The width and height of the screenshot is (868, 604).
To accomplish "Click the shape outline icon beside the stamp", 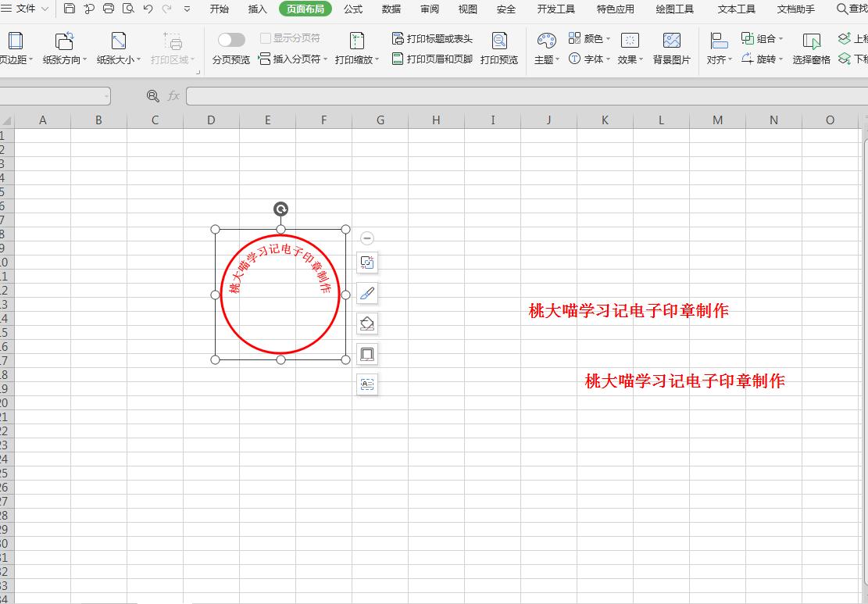I will [367, 354].
